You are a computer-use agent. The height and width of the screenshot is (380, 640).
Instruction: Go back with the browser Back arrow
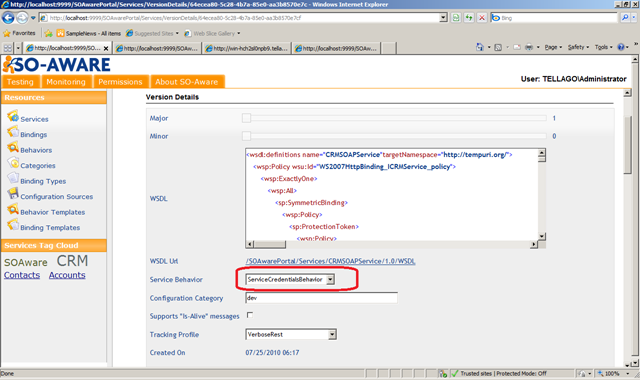pos(8,18)
